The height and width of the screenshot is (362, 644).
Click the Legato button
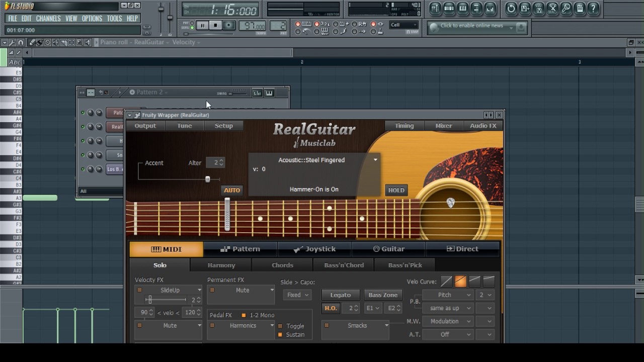[x=341, y=295]
